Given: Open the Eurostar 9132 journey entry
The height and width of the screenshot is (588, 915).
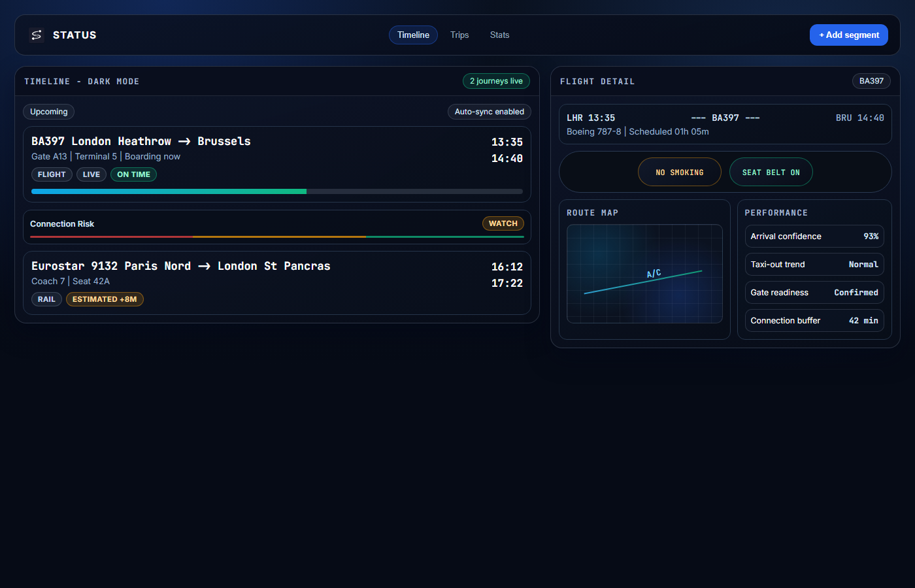Looking at the screenshot, I should (x=180, y=266).
